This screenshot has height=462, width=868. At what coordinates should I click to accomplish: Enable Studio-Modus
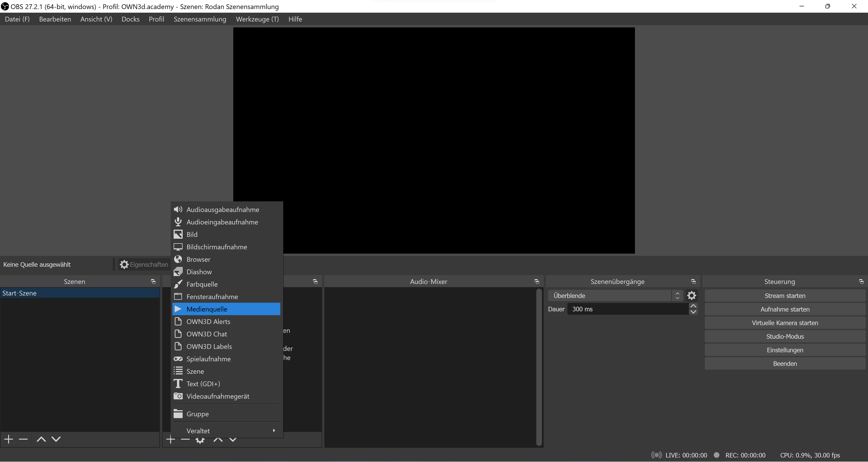[x=784, y=336]
